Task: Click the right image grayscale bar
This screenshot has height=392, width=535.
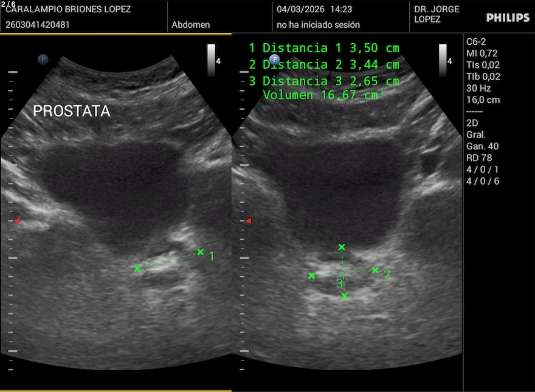Action: 443,60
